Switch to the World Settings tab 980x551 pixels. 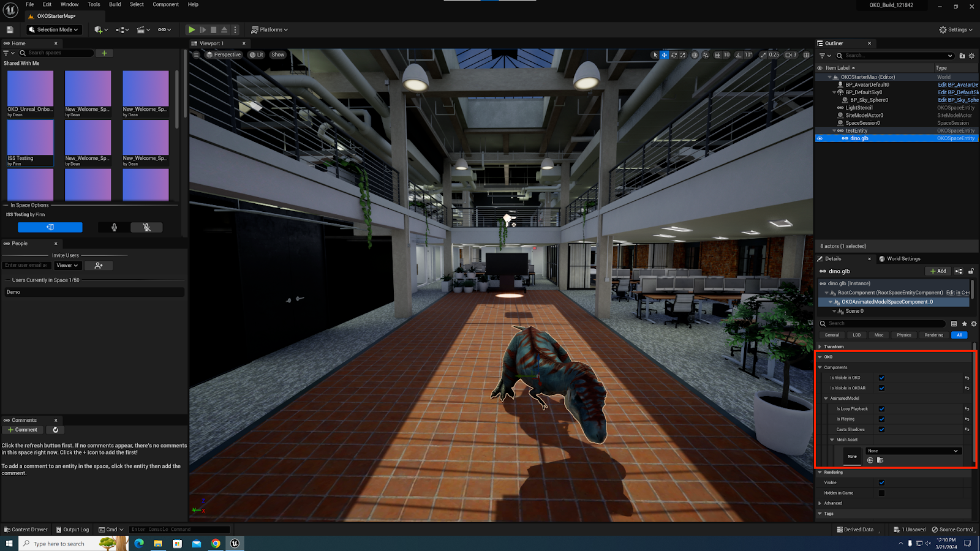[903, 259]
